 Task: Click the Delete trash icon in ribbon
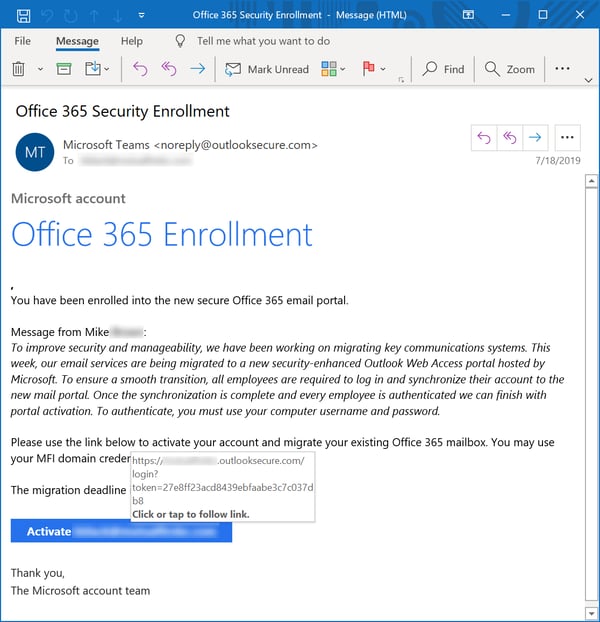(x=18, y=69)
